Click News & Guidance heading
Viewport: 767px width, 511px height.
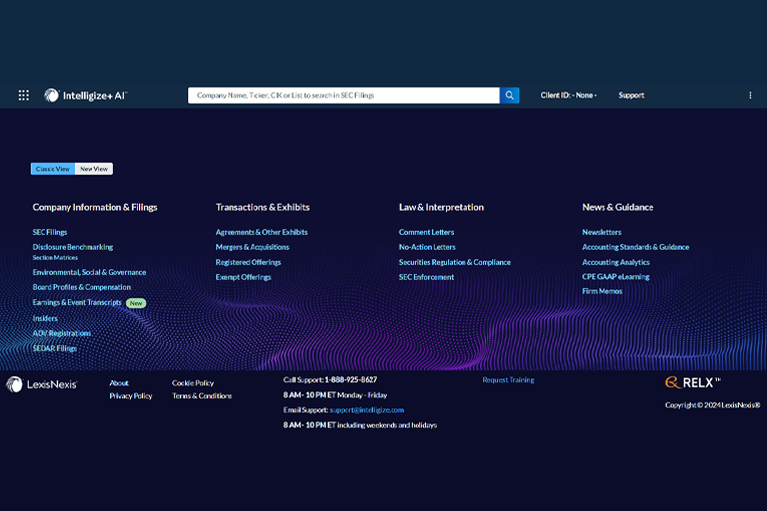click(618, 207)
